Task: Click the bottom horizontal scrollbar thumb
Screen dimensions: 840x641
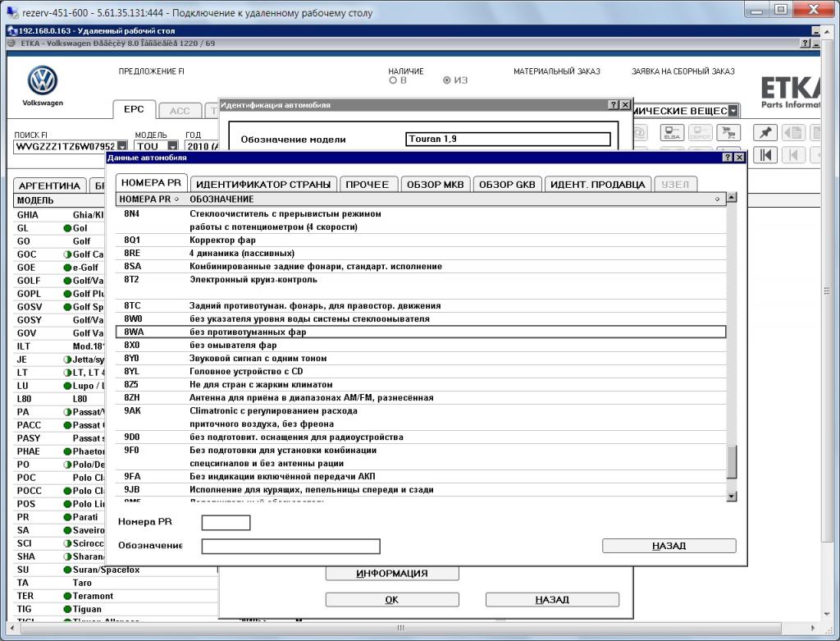Action: click(400, 627)
